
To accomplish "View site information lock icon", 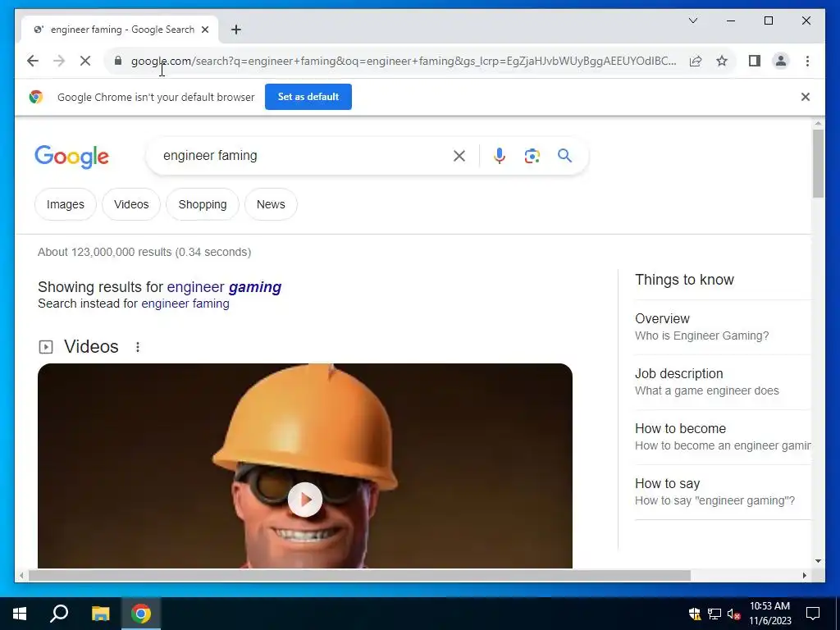I will pyautogui.click(x=118, y=61).
